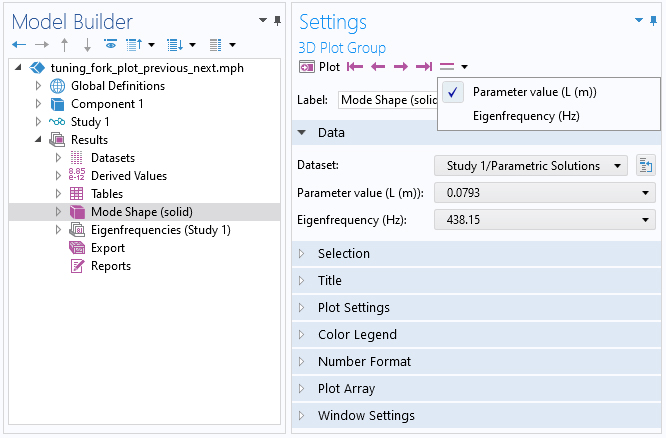Select Mode Shape (solid) plot group
Viewport: 666px width, 438px height.
coord(142,212)
